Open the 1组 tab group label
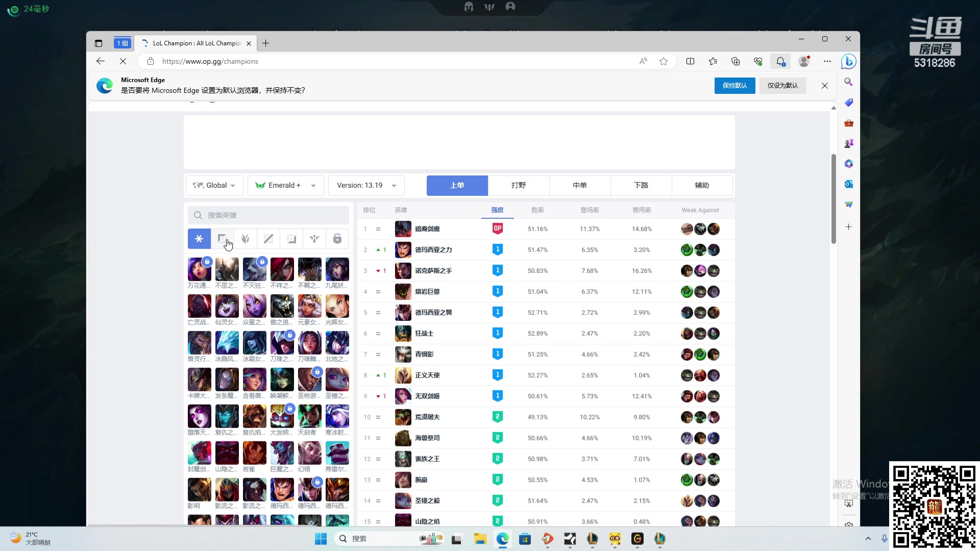Screen dimensions: 980x551 (x=122, y=43)
